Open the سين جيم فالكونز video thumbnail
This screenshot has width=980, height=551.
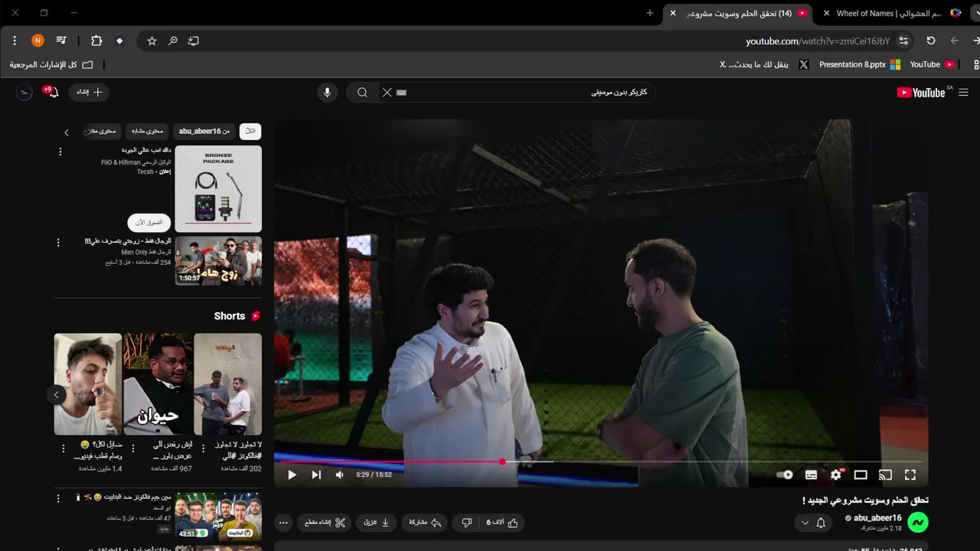coord(218,517)
